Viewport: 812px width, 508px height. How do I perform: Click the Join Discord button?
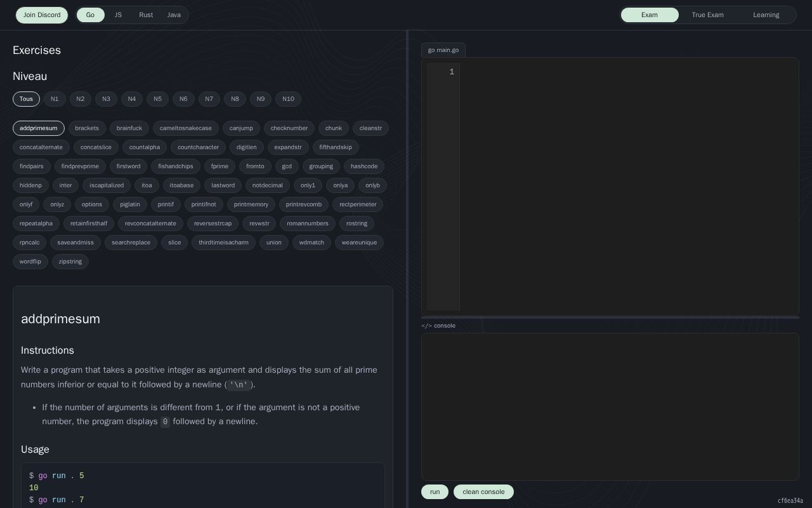click(x=42, y=15)
